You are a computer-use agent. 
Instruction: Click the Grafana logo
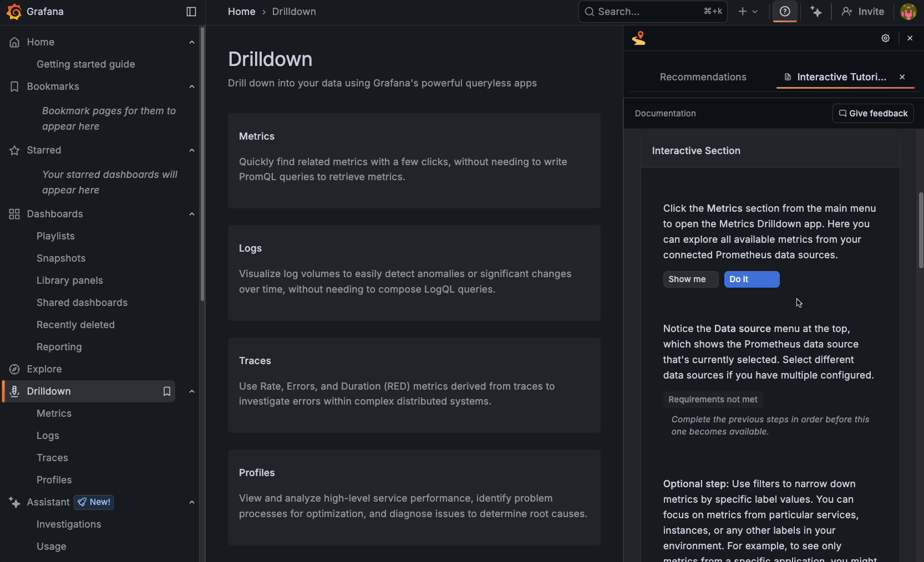[x=14, y=11]
